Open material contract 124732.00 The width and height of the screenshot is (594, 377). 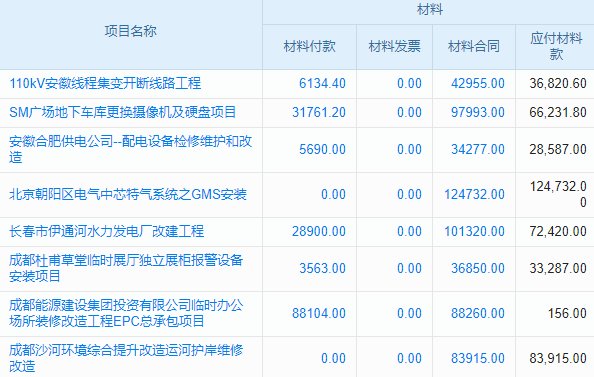tap(474, 194)
